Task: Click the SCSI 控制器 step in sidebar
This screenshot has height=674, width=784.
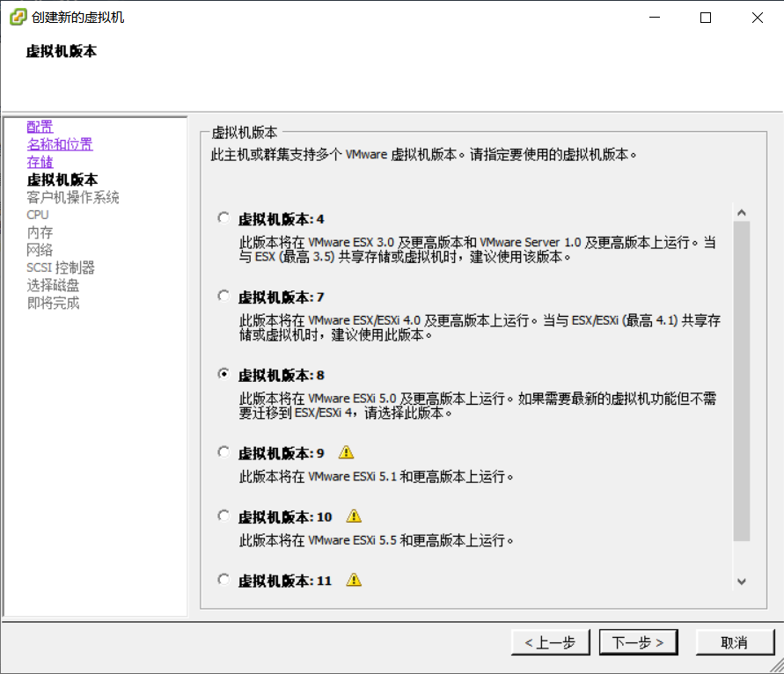Action: (61, 267)
